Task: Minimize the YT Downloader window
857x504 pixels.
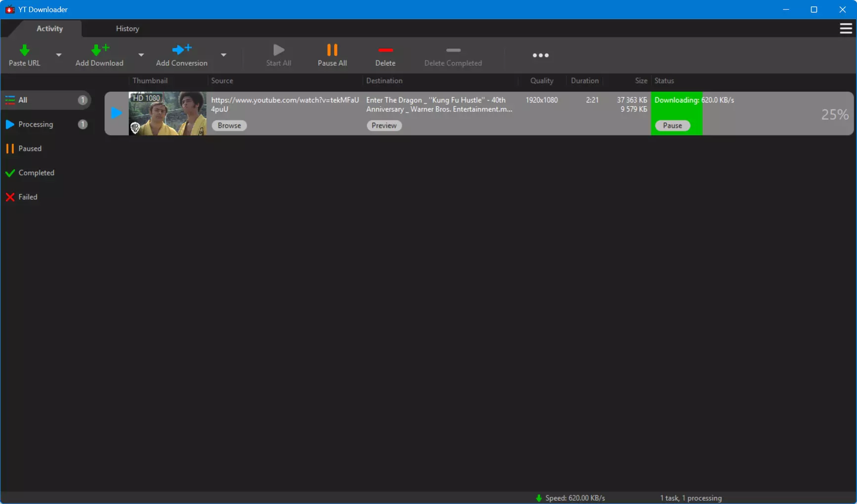Action: click(786, 9)
